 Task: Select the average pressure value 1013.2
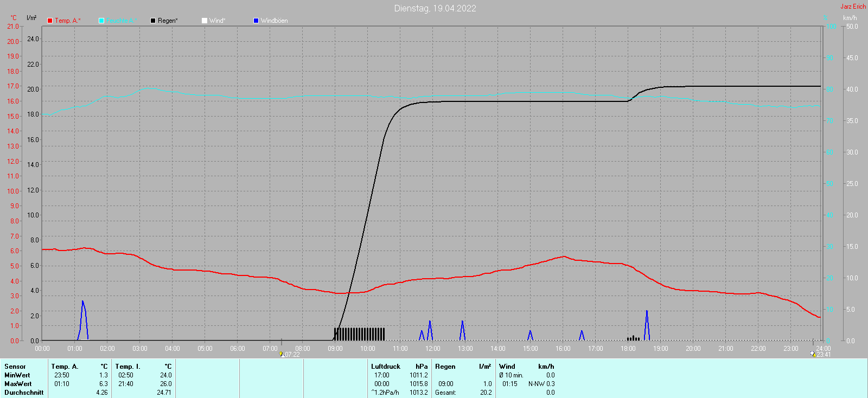click(419, 393)
